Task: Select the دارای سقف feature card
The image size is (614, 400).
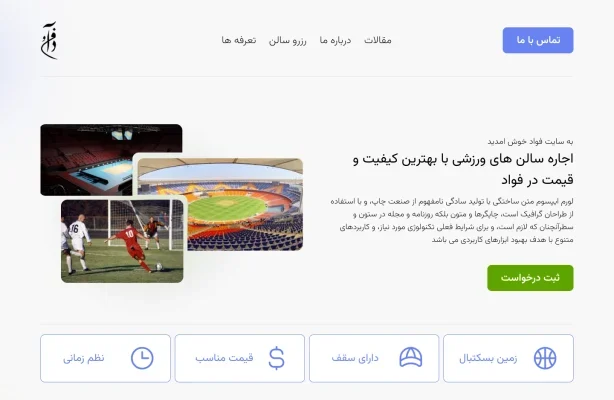Action: (374, 358)
